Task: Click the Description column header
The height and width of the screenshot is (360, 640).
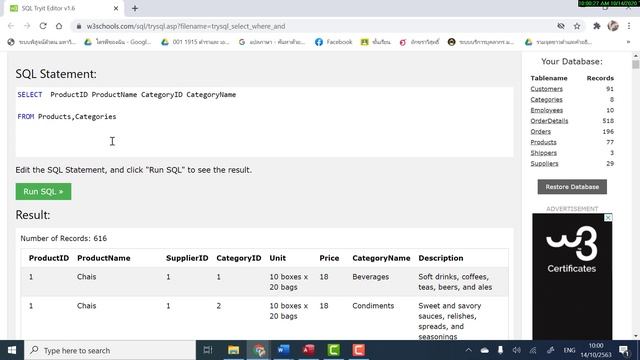Action: [x=441, y=258]
